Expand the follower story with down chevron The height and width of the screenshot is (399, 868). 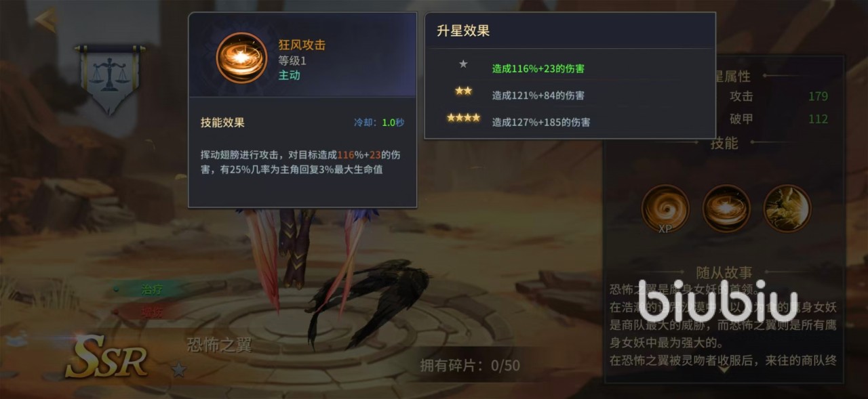724,369
